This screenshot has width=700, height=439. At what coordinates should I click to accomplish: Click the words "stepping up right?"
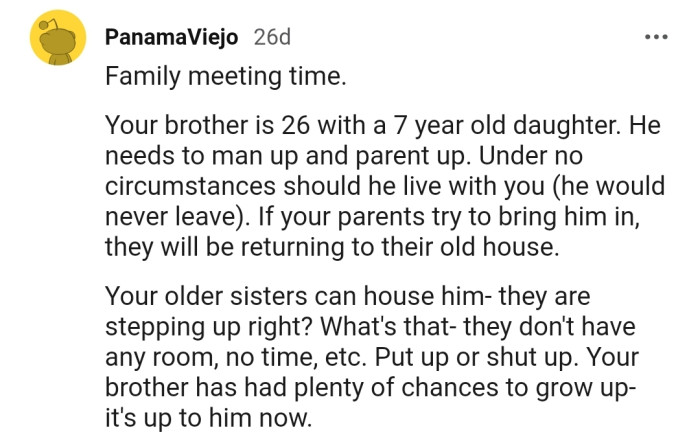[x=208, y=327]
